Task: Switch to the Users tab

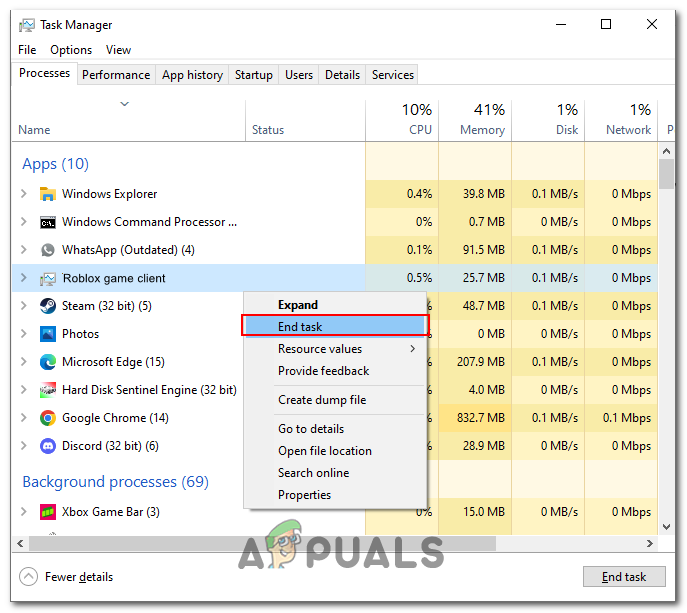Action: (299, 75)
